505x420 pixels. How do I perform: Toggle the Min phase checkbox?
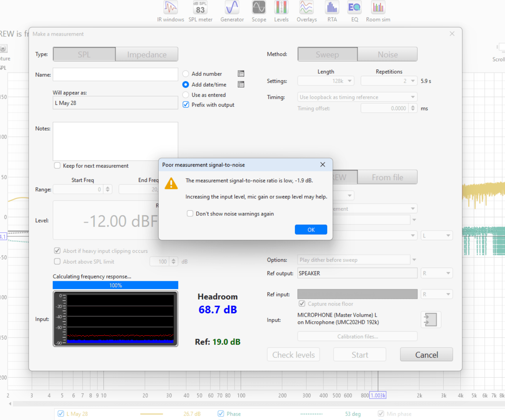coord(381,414)
